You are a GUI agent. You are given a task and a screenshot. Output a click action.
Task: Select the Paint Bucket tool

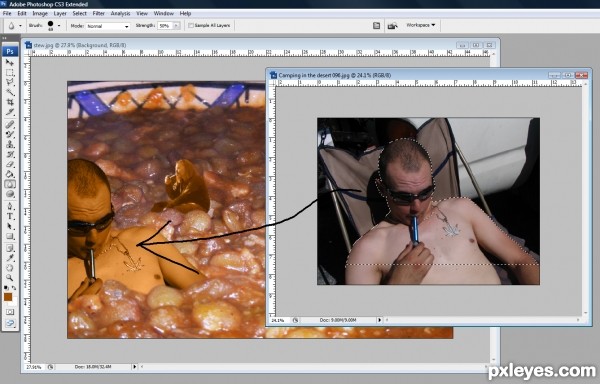(x=10, y=174)
